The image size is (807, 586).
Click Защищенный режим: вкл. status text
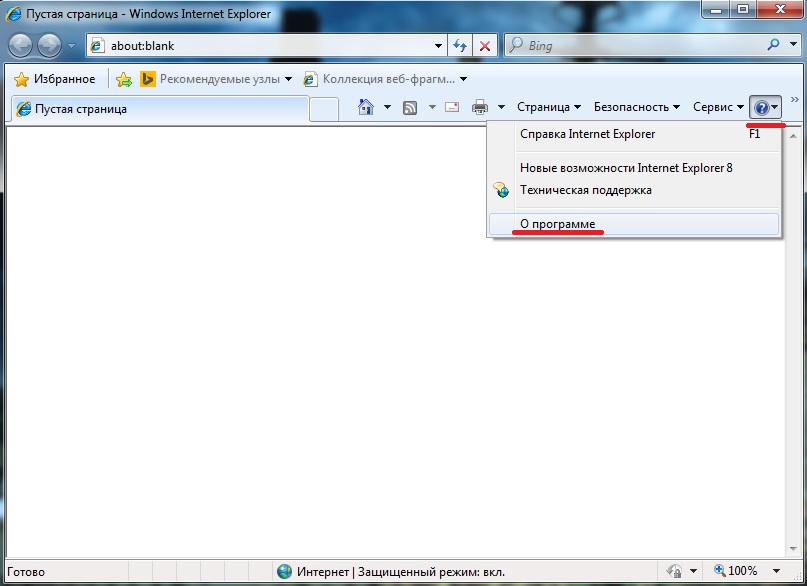tap(431, 572)
